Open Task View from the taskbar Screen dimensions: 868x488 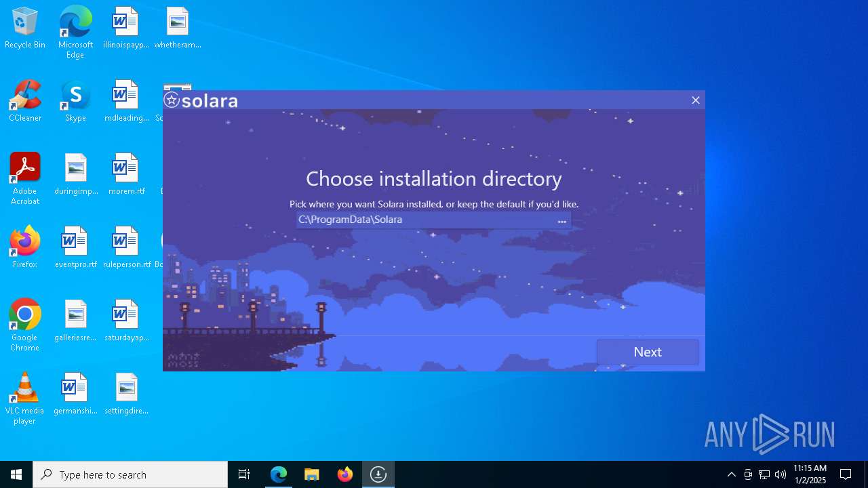[x=244, y=474]
